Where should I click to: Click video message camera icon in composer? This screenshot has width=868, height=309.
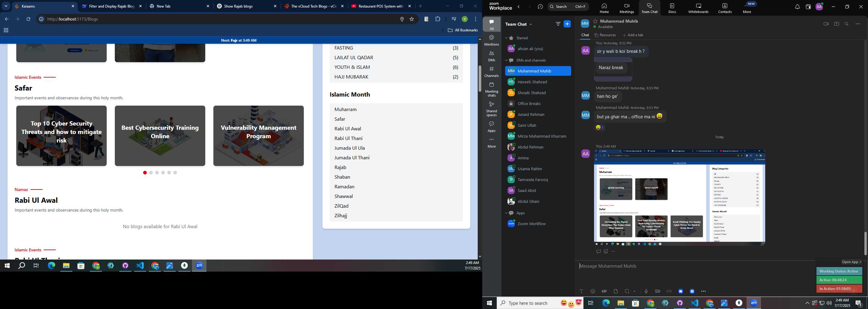pos(657,291)
